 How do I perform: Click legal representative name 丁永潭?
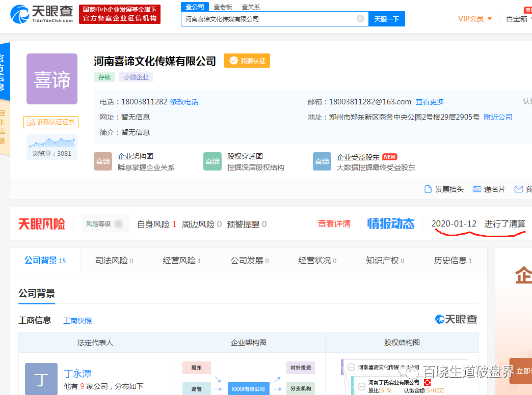[x=77, y=374]
